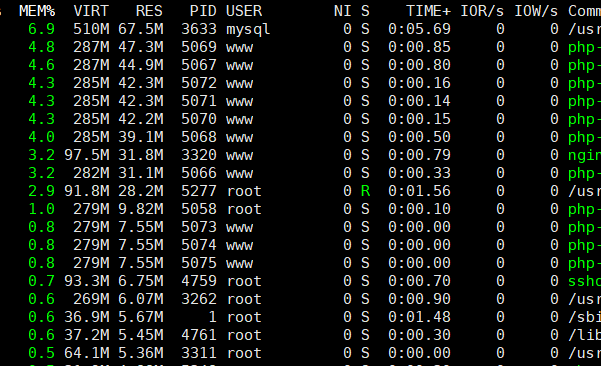Click the 4.0 memory percent value
This screenshot has height=366, width=601.
click(41, 137)
